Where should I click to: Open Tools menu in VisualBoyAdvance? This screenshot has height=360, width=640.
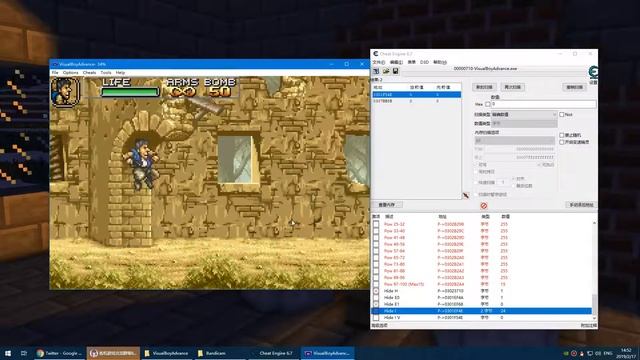(106, 73)
